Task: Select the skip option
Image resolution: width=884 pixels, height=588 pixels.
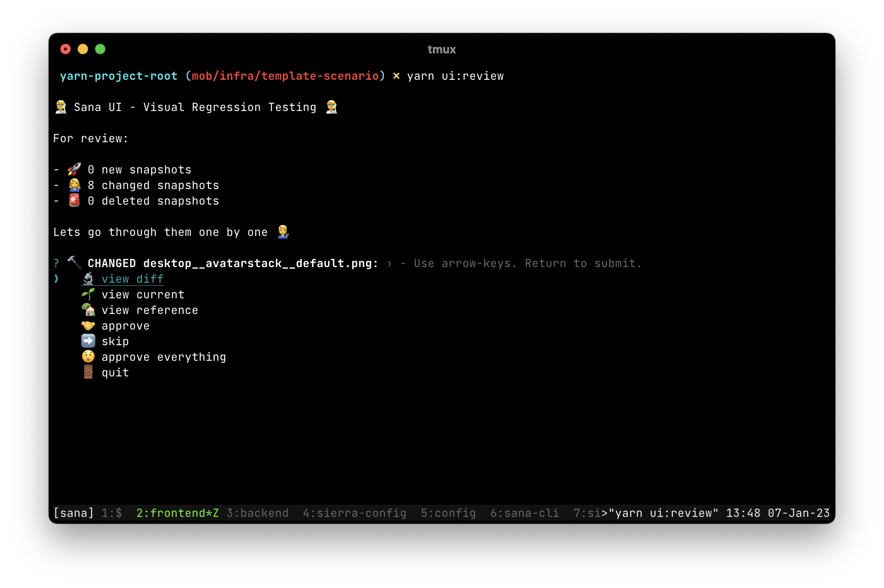Action: pyautogui.click(x=115, y=341)
